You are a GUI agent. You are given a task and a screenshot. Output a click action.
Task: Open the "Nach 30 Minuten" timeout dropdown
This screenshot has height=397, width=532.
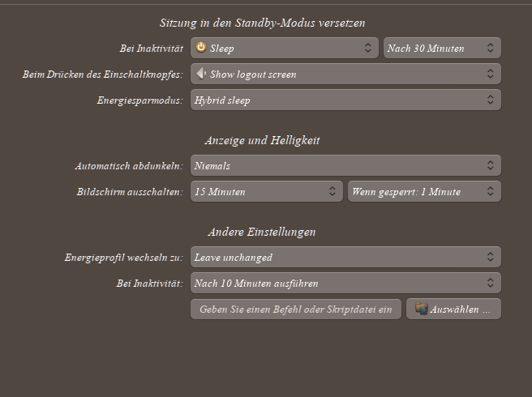(x=441, y=48)
